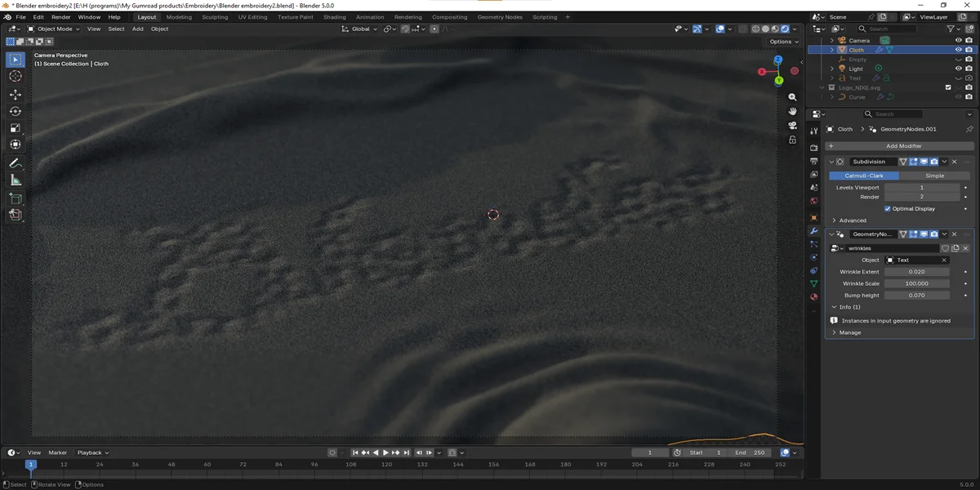Set the Wrinkle Scale value field
The image size is (980, 490).
(917, 283)
